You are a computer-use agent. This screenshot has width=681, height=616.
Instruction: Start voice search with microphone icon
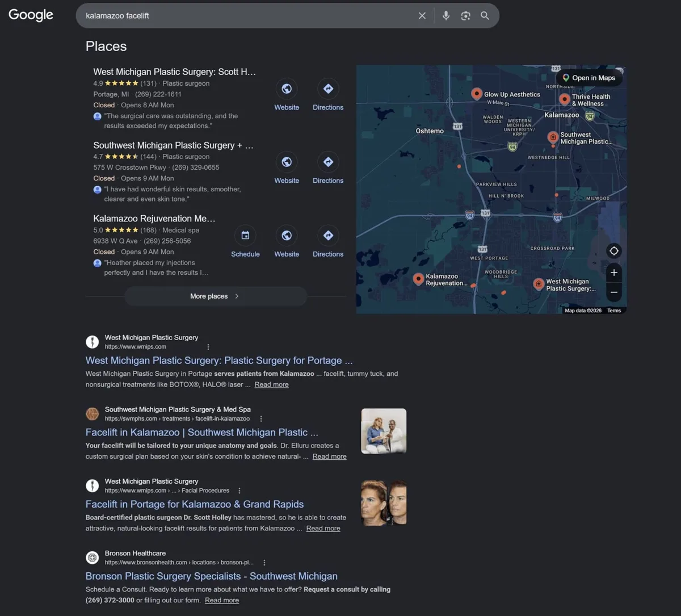click(x=446, y=16)
